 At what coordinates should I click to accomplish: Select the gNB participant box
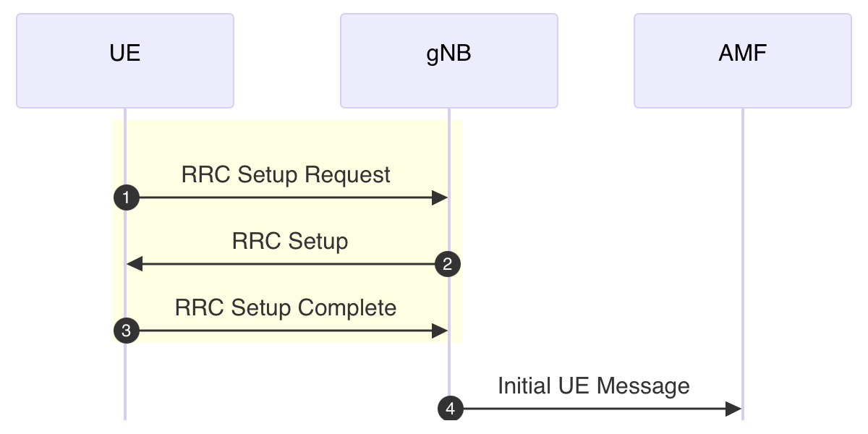click(449, 61)
